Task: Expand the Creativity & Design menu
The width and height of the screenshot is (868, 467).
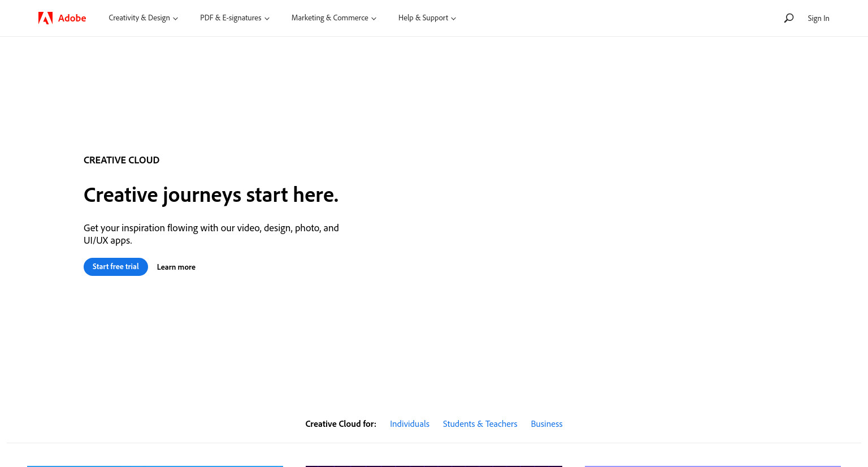Action: coord(144,18)
